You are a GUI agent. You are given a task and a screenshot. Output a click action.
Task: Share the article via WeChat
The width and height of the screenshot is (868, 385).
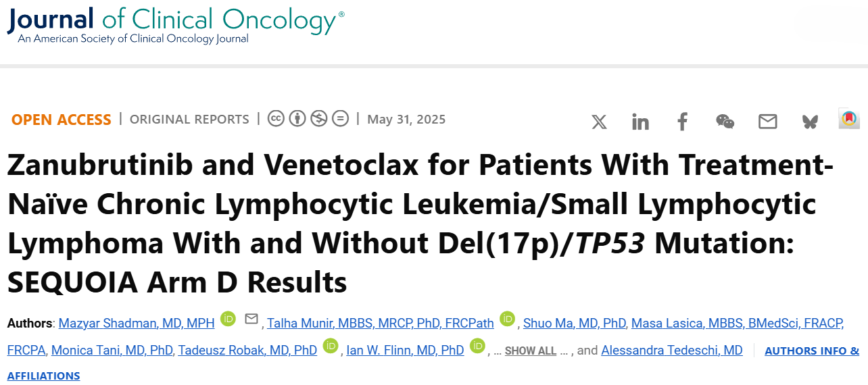coord(725,122)
